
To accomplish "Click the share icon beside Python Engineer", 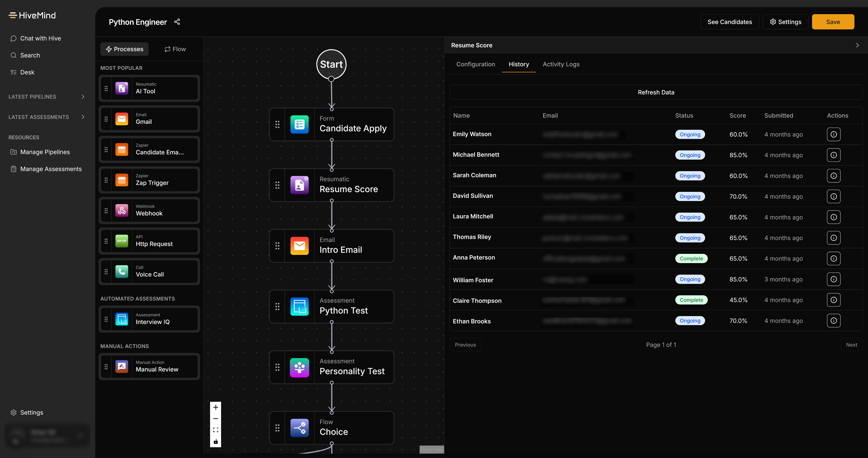I will click(177, 22).
